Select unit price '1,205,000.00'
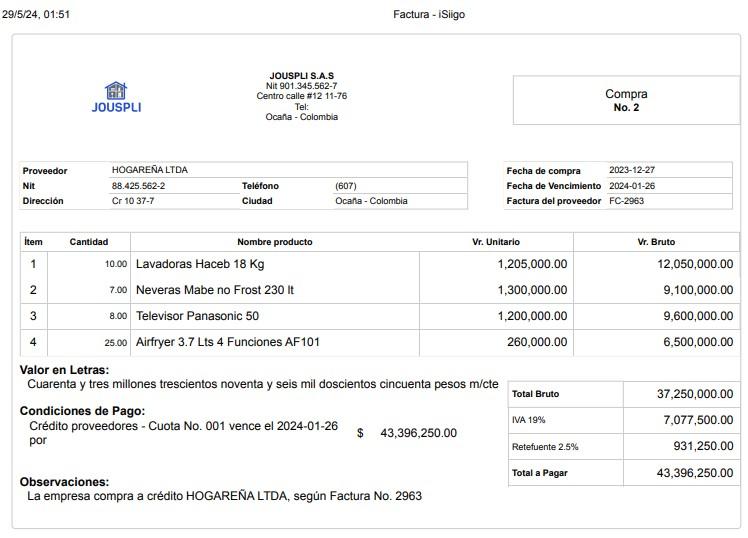The height and width of the screenshot is (538, 748). (532, 264)
